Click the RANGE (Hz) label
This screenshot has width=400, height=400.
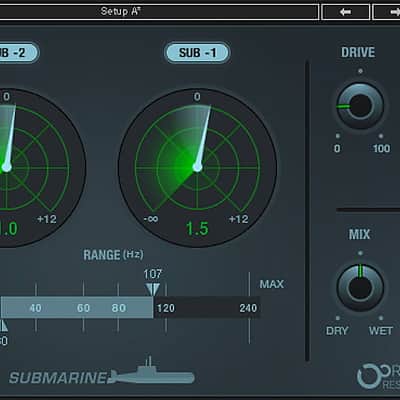113,255
